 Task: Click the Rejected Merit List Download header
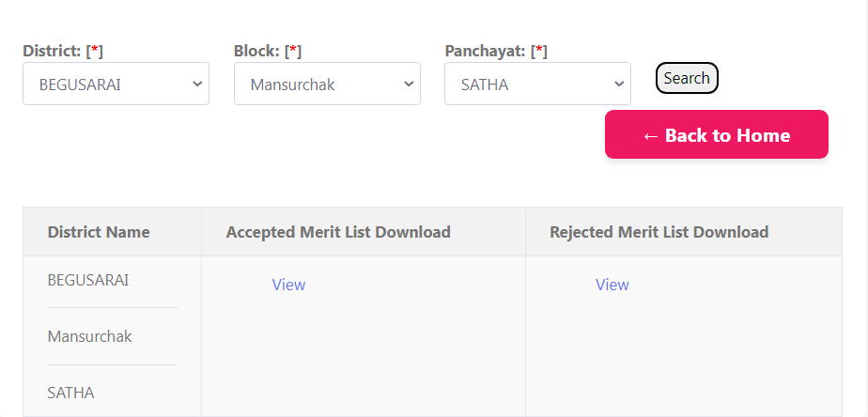pyautogui.click(x=659, y=232)
